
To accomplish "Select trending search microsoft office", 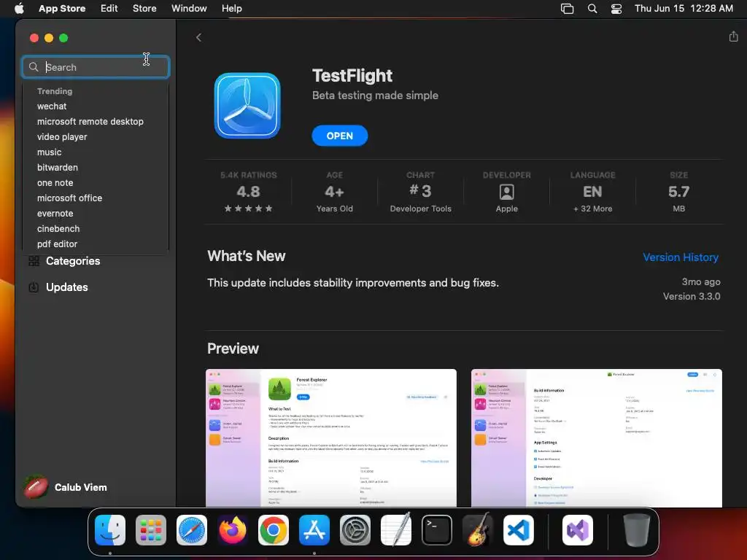I will [x=69, y=198].
